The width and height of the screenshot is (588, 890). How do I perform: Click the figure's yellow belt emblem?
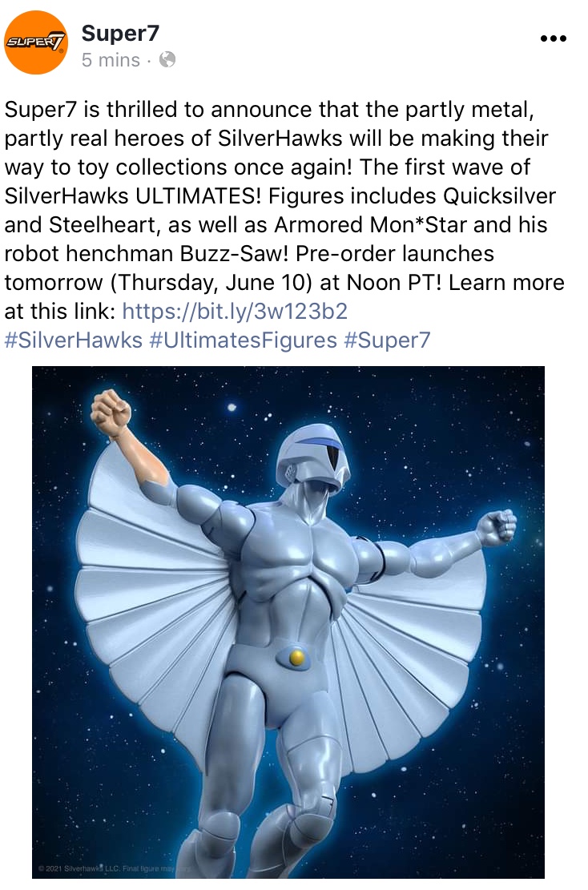point(296,657)
